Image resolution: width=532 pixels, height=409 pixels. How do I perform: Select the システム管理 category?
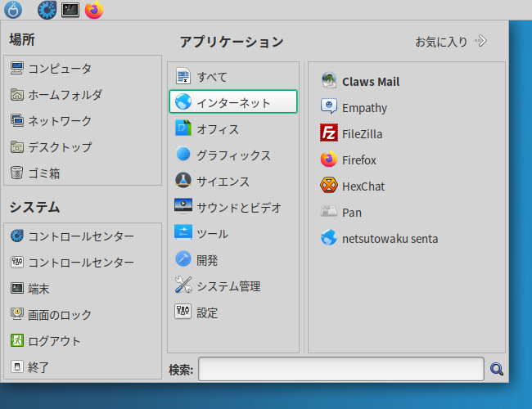(233, 286)
